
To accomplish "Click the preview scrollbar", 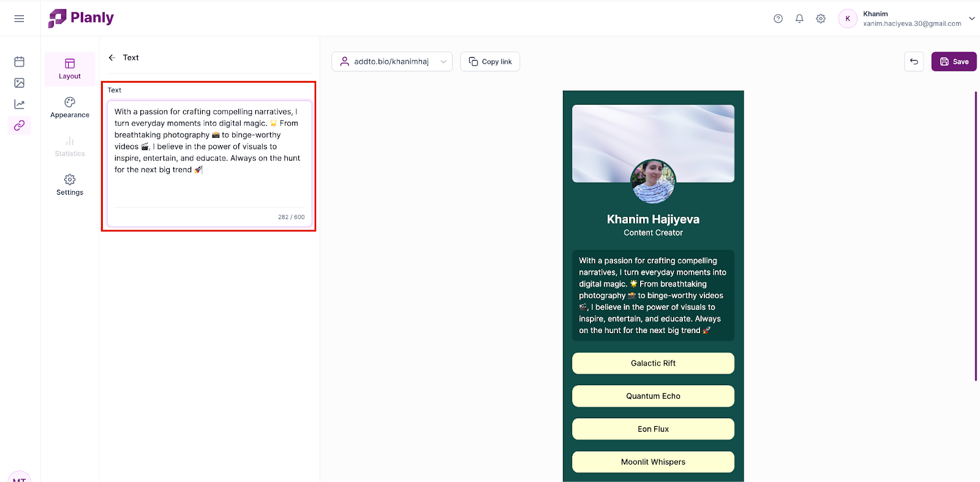I will pos(976,236).
